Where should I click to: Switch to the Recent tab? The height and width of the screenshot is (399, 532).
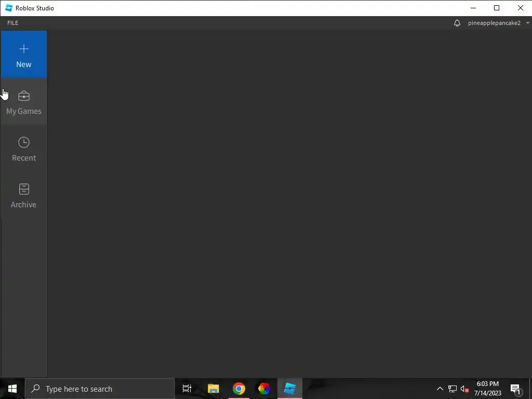24,148
